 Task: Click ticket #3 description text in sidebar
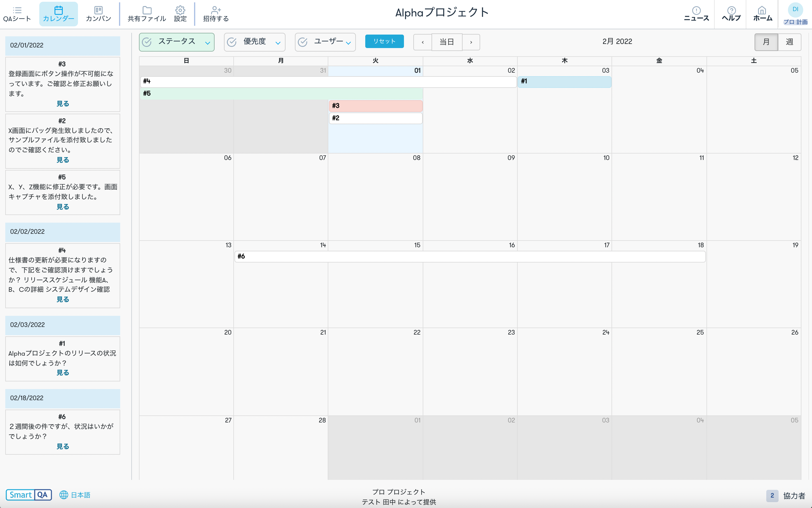coord(61,84)
